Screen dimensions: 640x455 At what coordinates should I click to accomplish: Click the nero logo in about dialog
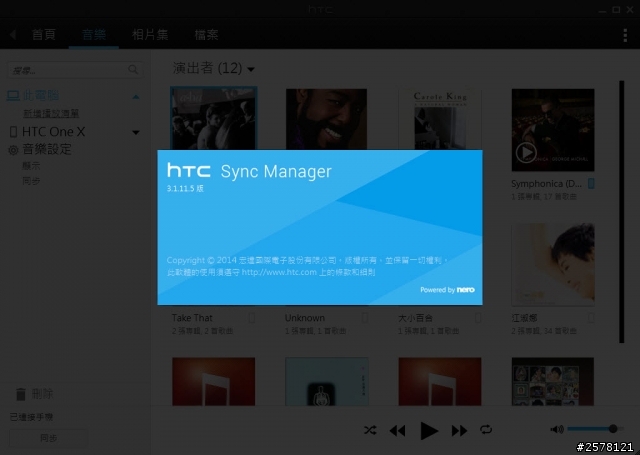pyautogui.click(x=466, y=290)
